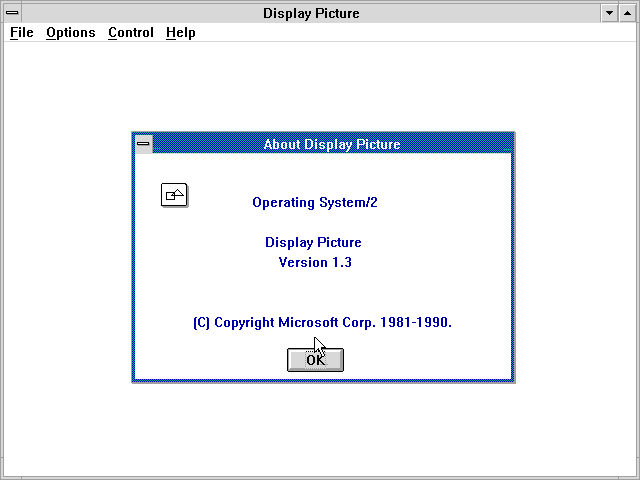Open the Help menu
The height and width of the screenshot is (480, 640).
181,33
